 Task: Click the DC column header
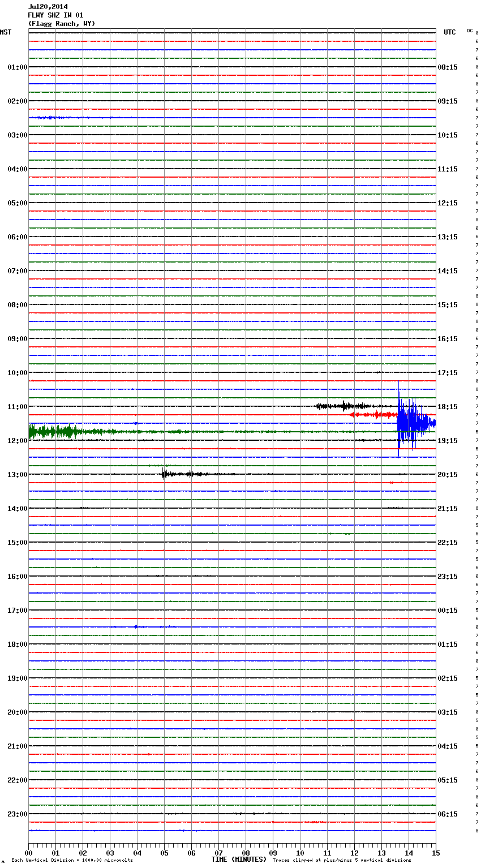pyautogui.click(x=470, y=31)
